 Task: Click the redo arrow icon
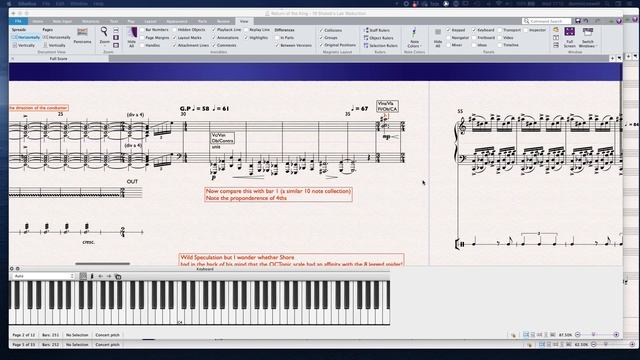point(597,21)
